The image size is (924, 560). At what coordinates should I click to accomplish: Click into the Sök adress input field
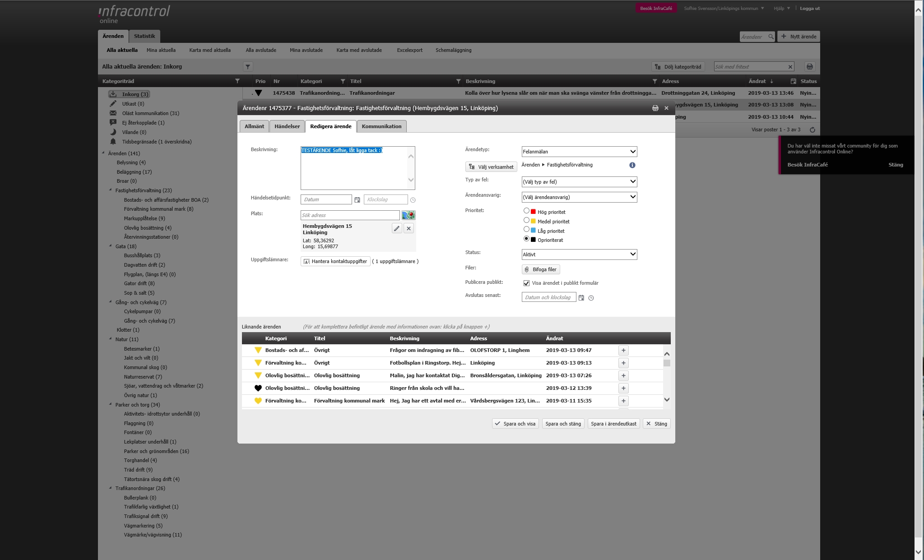coord(349,215)
